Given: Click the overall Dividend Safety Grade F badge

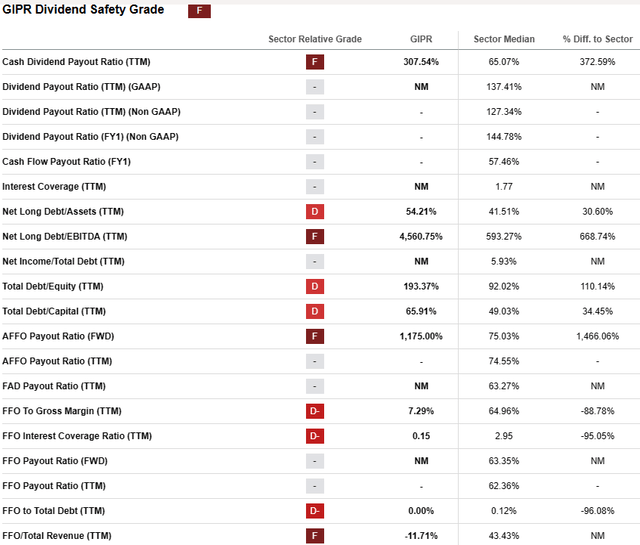Looking at the screenshot, I should click(199, 11).
